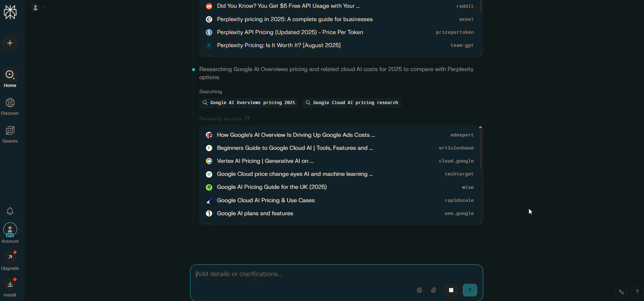644x301 pixels.
Task: Open the notifications bell
Action: click(10, 211)
